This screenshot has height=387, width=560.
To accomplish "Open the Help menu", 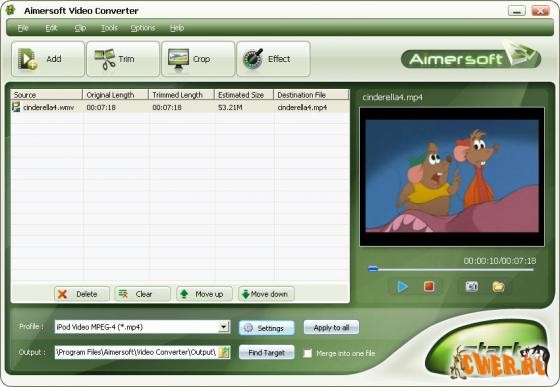I will point(177,28).
